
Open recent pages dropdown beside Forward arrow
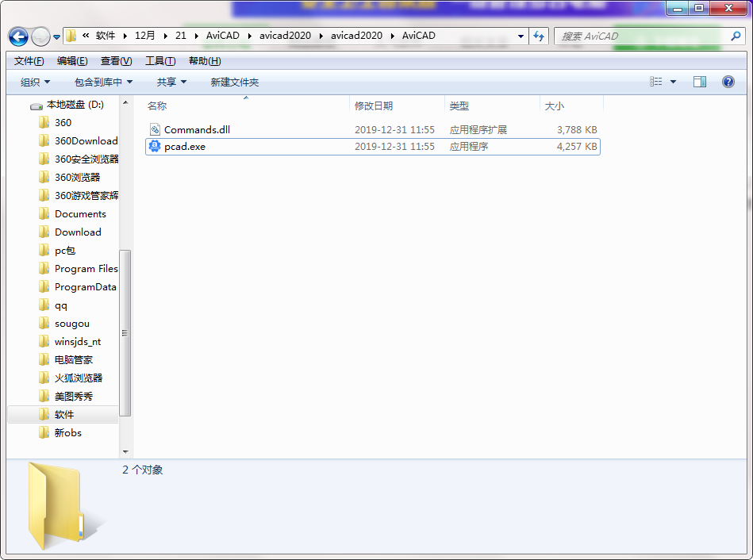click(56, 37)
